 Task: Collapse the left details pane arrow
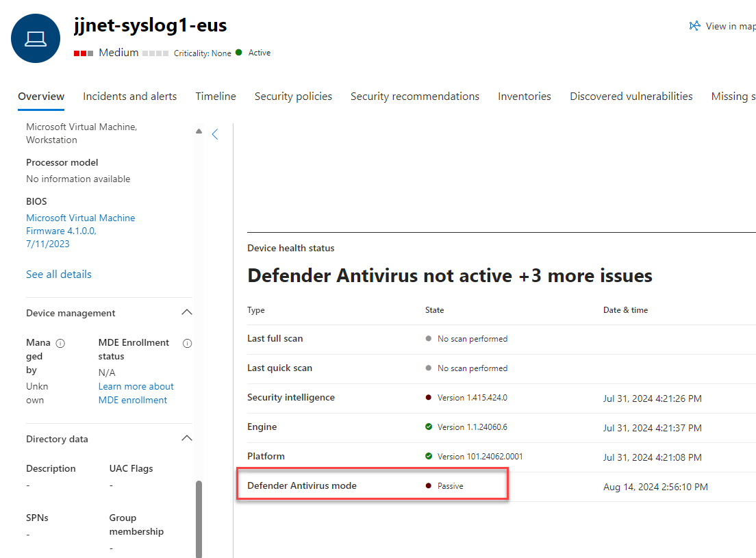[215, 134]
